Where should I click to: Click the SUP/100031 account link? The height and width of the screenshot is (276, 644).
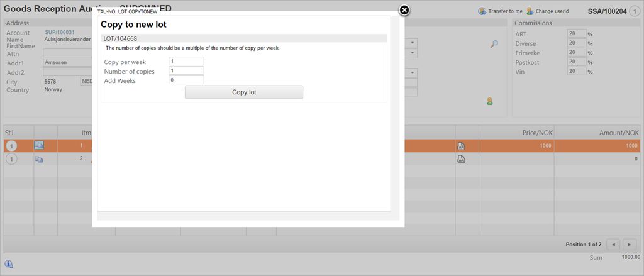60,32
